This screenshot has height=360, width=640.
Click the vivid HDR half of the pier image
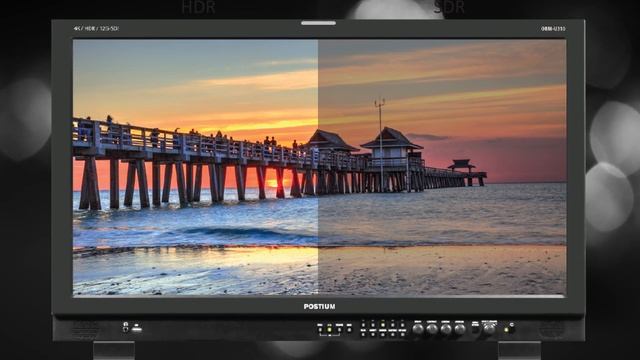pos(196,167)
